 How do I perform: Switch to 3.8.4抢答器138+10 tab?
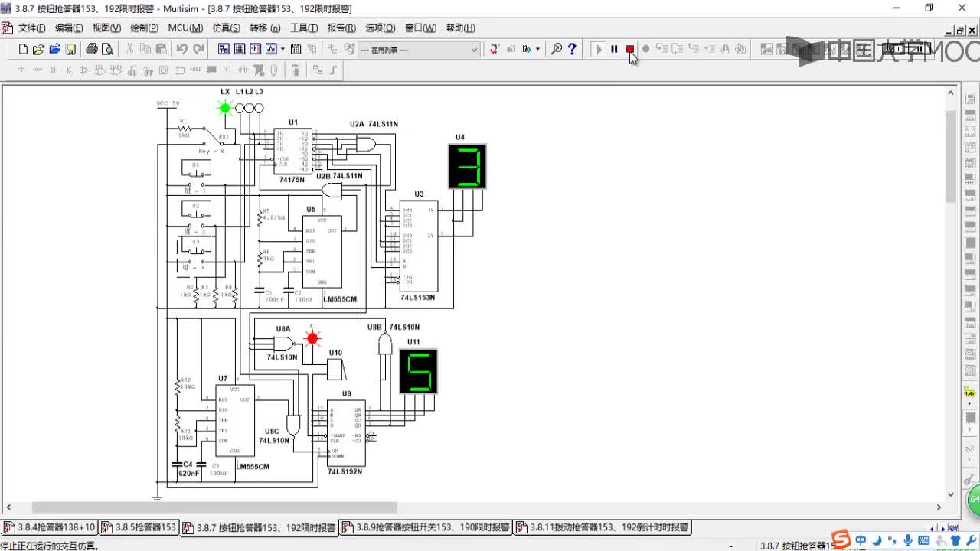click(50, 527)
